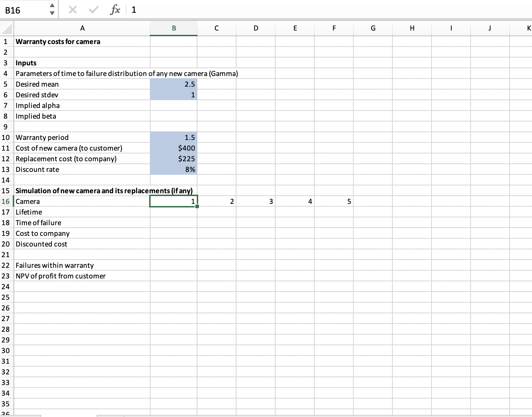
Task: Click the Name Box showing B16
Action: pos(23,10)
